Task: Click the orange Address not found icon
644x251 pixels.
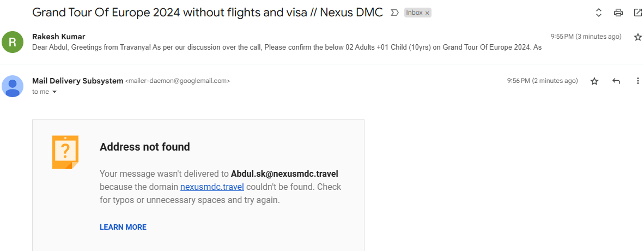Action: (x=65, y=152)
